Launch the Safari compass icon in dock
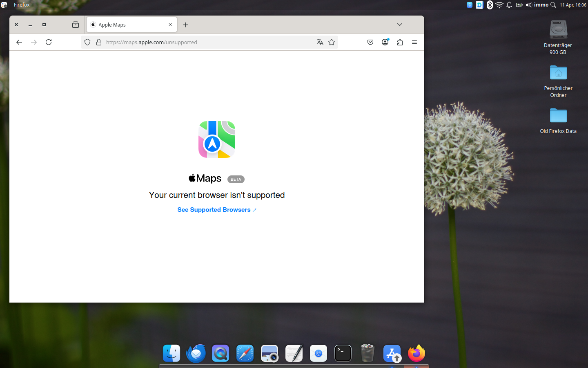The image size is (588, 368). [x=245, y=353]
